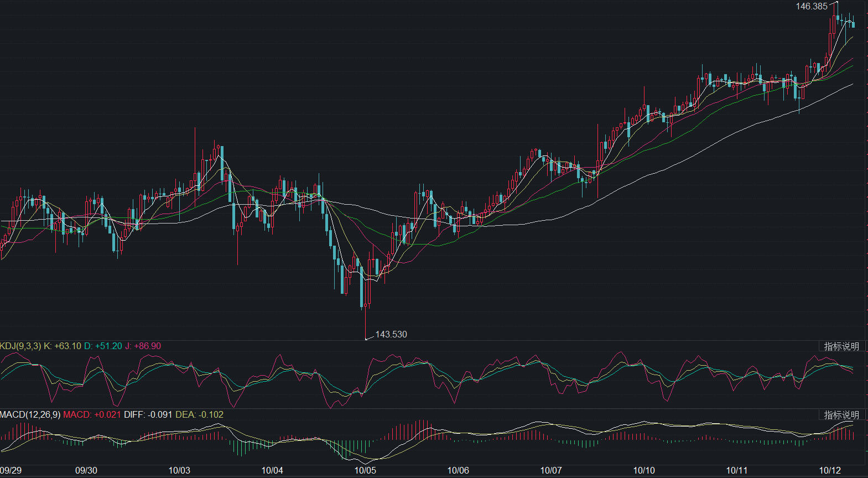Open 指标说明 for the MACD panel
This screenshot has width=868, height=478.
click(x=841, y=415)
